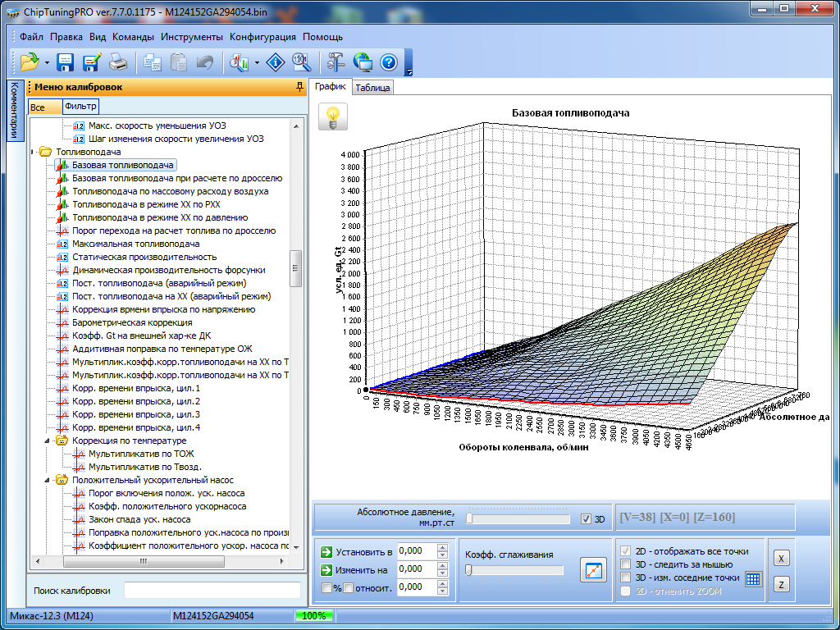The height and width of the screenshot is (630, 840).
Task: Switch to the 'Таблица' tab
Action: click(x=372, y=88)
